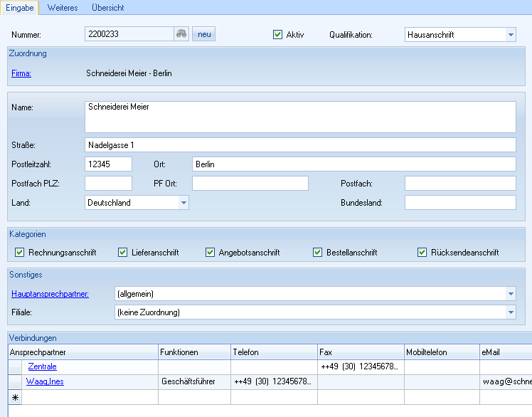532x417 pixels.
Task: Click the Waag,Ines contact link
Action: pyautogui.click(x=44, y=382)
